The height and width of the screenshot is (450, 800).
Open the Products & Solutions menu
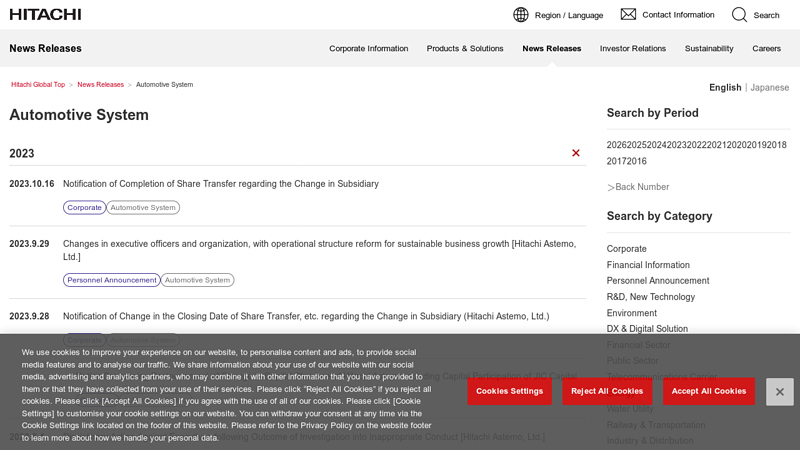465,48
